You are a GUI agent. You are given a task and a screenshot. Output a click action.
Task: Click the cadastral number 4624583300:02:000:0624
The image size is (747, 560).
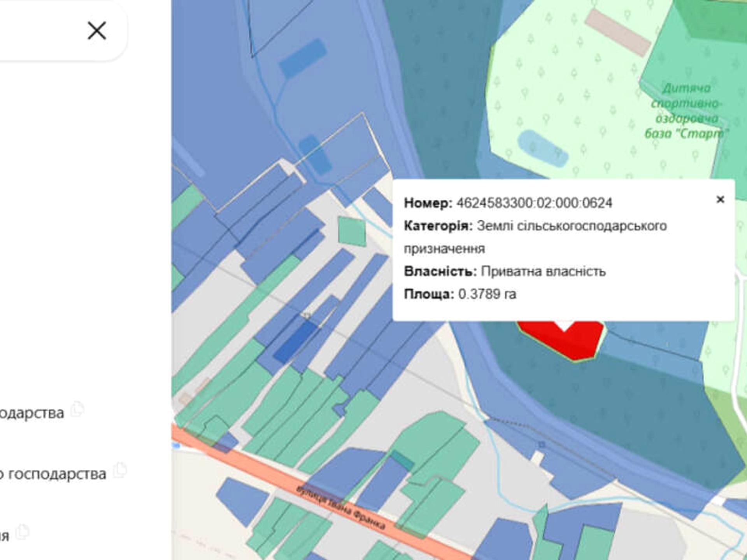coord(534,203)
